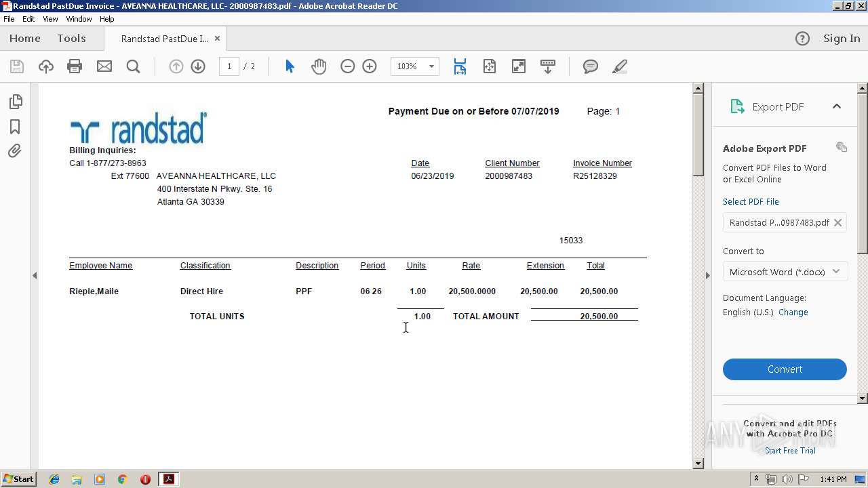The image size is (868, 488).
Task: Print the document with printer icon
Action: click(75, 66)
